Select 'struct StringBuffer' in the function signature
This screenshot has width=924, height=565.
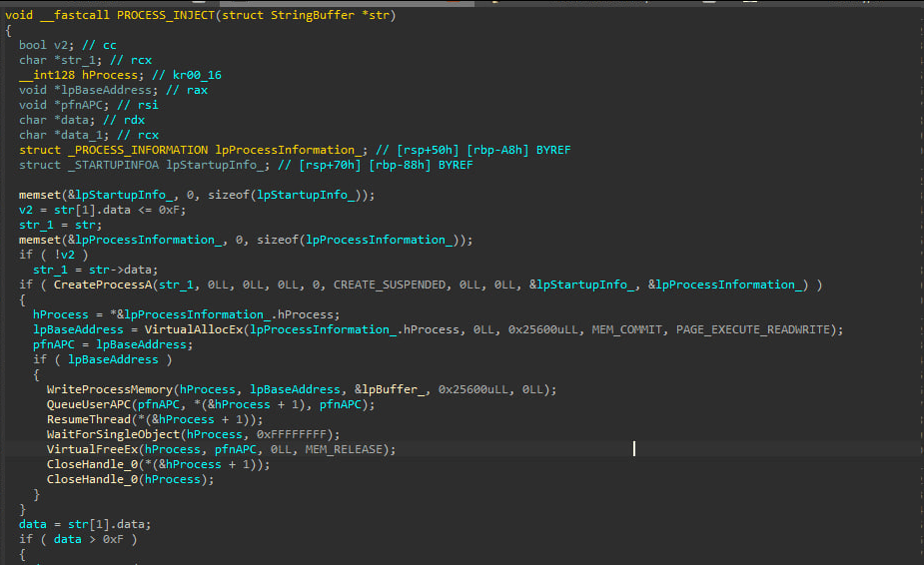[x=289, y=15]
